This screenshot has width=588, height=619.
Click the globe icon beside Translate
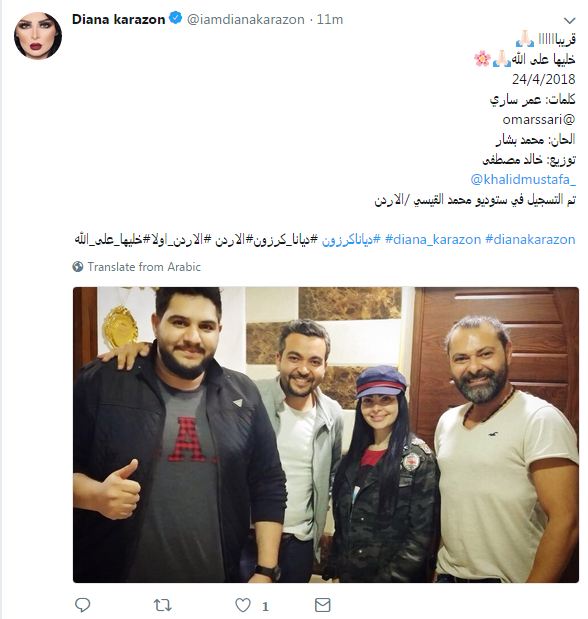78,267
